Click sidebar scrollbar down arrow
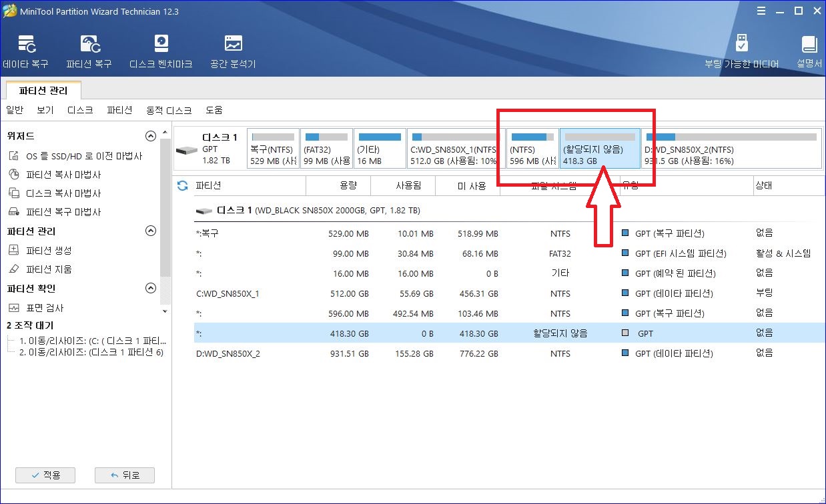Screen dimensions: 826x504 (165, 311)
